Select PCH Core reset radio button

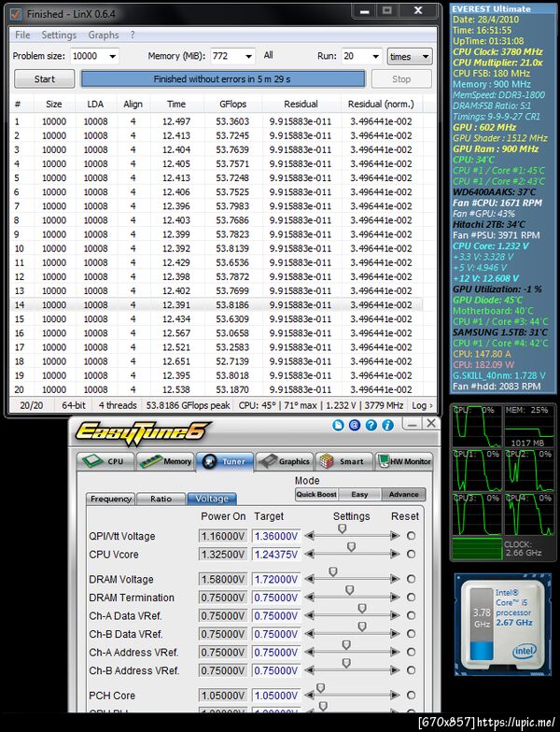tap(411, 695)
